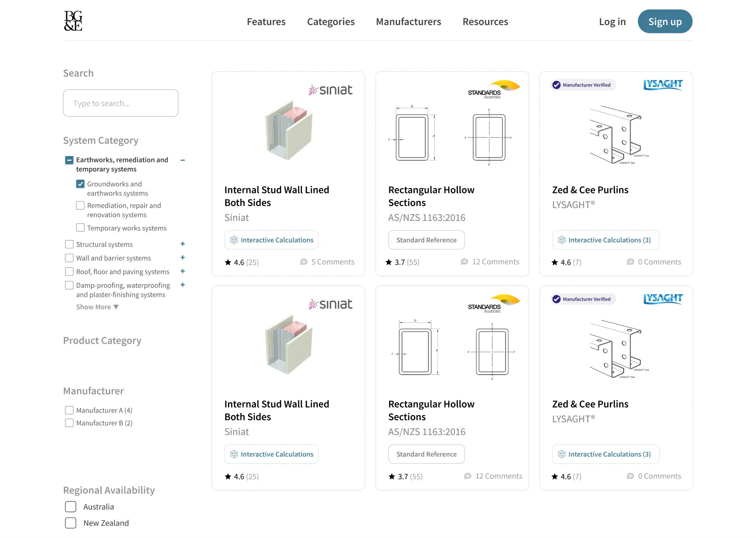Toggle Earthworks, remediation and temporary systems checkbox
This screenshot has width=756, height=538.
[x=69, y=160]
